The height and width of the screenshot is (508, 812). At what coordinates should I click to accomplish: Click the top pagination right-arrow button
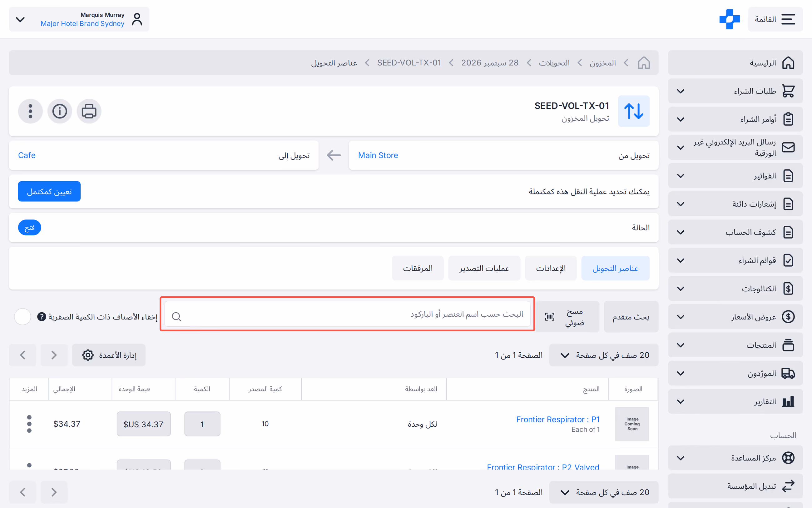click(x=54, y=355)
